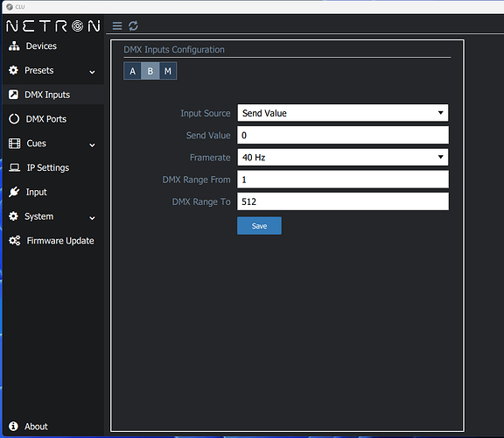Image resolution: width=504 pixels, height=438 pixels.
Task: Switch to DMX input tab B
Action: click(150, 71)
